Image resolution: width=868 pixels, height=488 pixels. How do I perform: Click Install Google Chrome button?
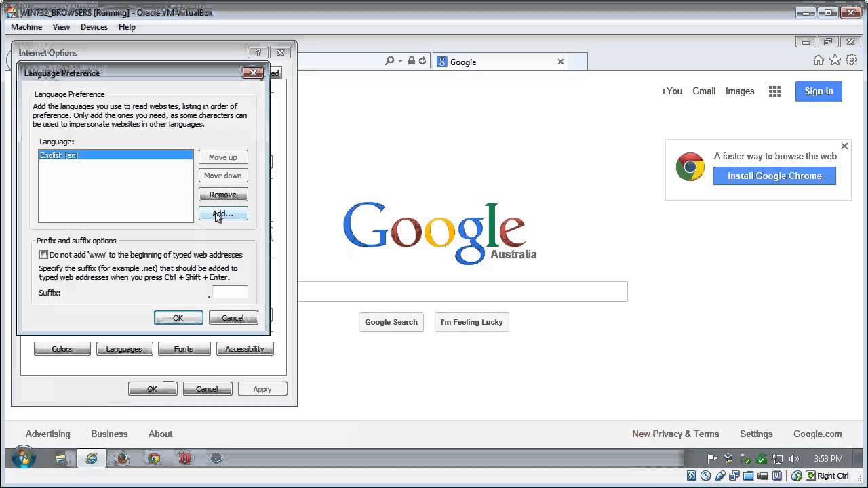[x=774, y=176]
